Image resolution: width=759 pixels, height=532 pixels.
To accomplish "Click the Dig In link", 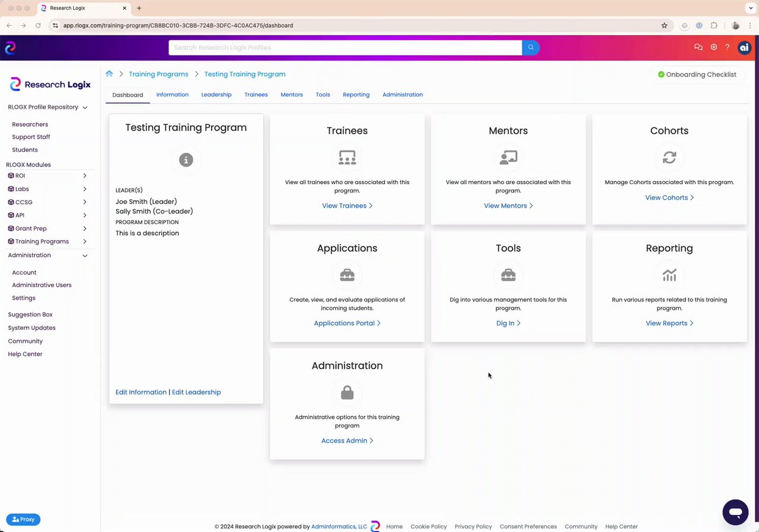I will tap(508, 323).
